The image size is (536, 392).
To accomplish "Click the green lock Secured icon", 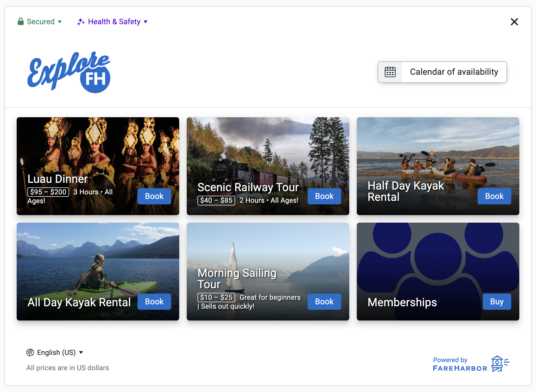I will (21, 22).
